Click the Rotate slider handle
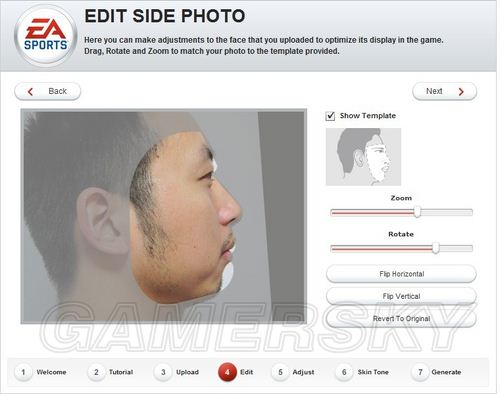500x394 pixels. pos(436,248)
